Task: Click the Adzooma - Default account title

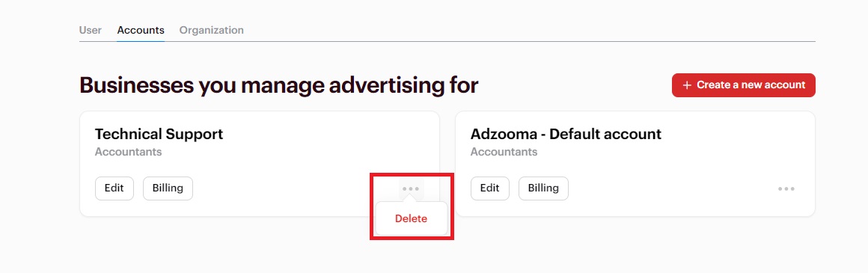Action: (x=566, y=134)
